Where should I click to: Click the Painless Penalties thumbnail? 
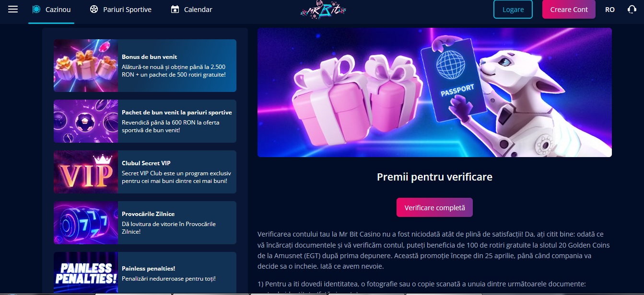point(86,273)
